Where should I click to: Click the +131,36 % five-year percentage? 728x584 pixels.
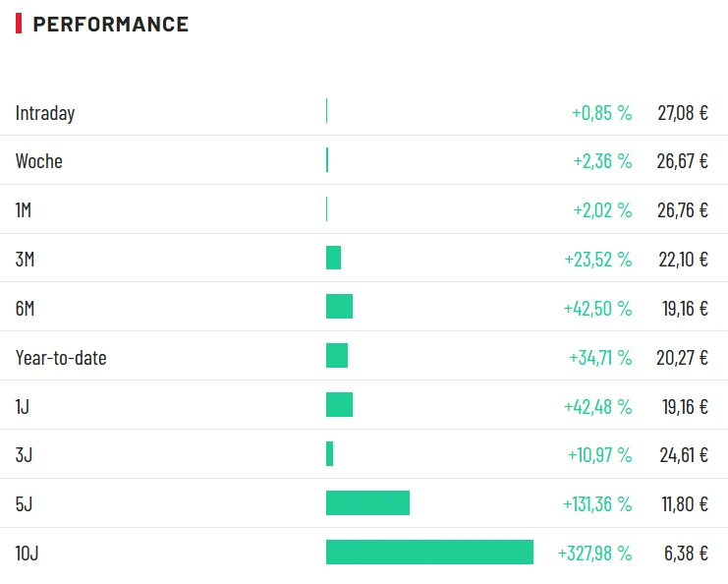click(596, 504)
